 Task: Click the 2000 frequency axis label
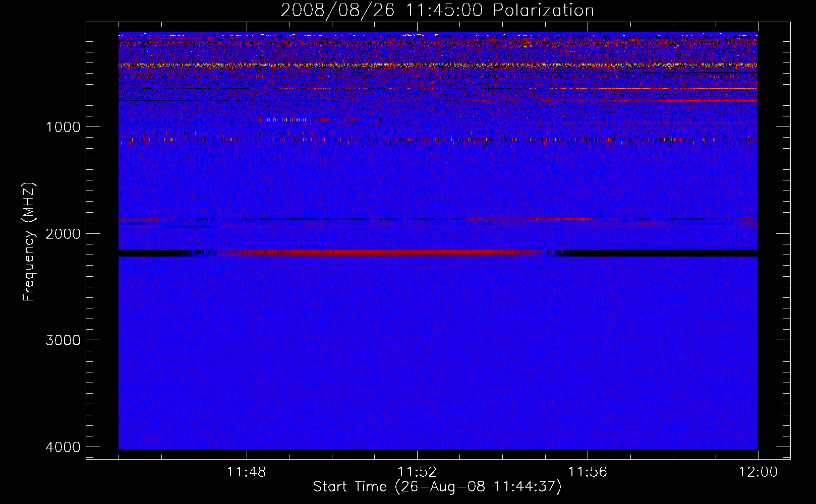(x=63, y=234)
